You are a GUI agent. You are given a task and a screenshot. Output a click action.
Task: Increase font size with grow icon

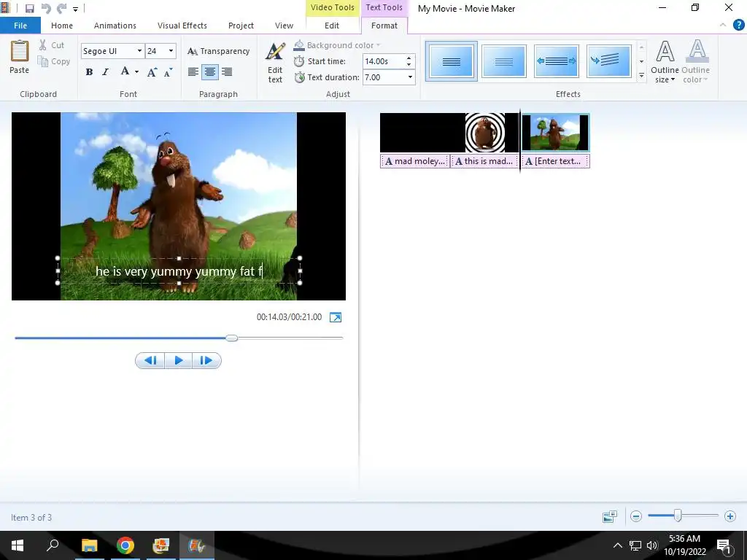152,72
